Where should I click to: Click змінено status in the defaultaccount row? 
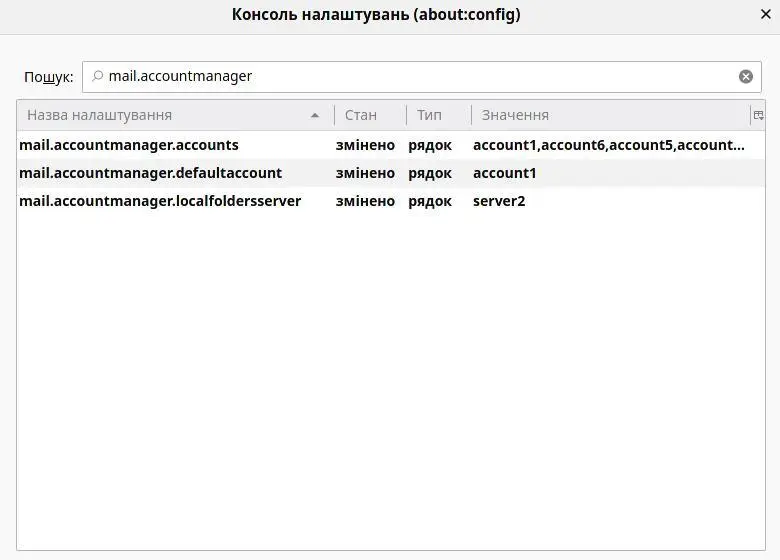pos(365,173)
